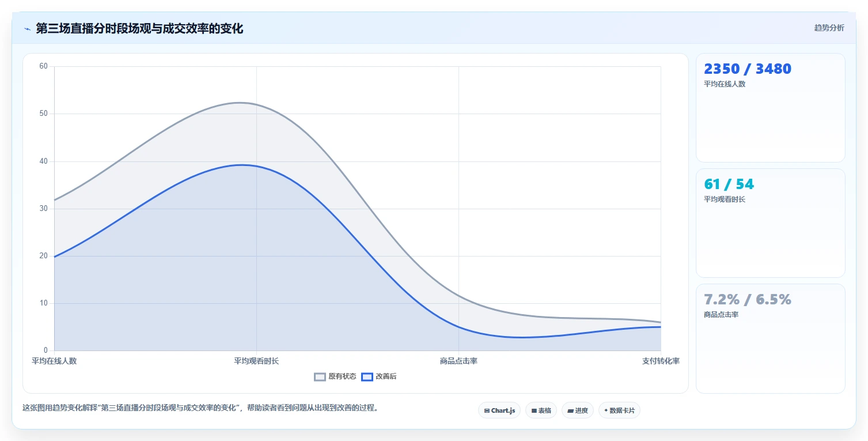
Task: Click the trend icon beside the title
Action: click(27, 29)
